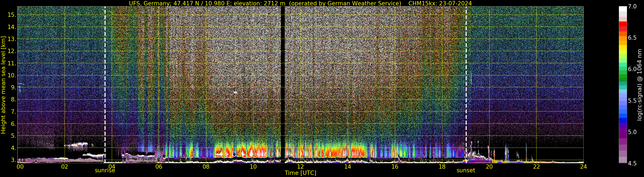Viewport: 644px width, 177px height.
Task: Click the yellow segment of the colorbar
Action: coord(623,47)
